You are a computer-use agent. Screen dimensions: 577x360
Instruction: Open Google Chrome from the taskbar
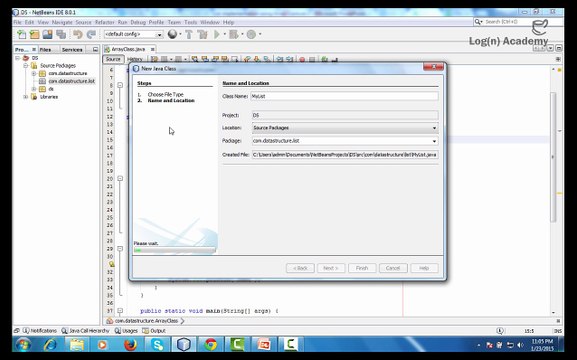pyautogui.click(x=210, y=345)
